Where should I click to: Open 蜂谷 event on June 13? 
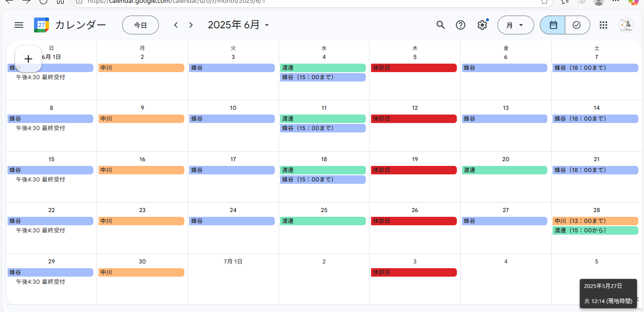(x=504, y=119)
